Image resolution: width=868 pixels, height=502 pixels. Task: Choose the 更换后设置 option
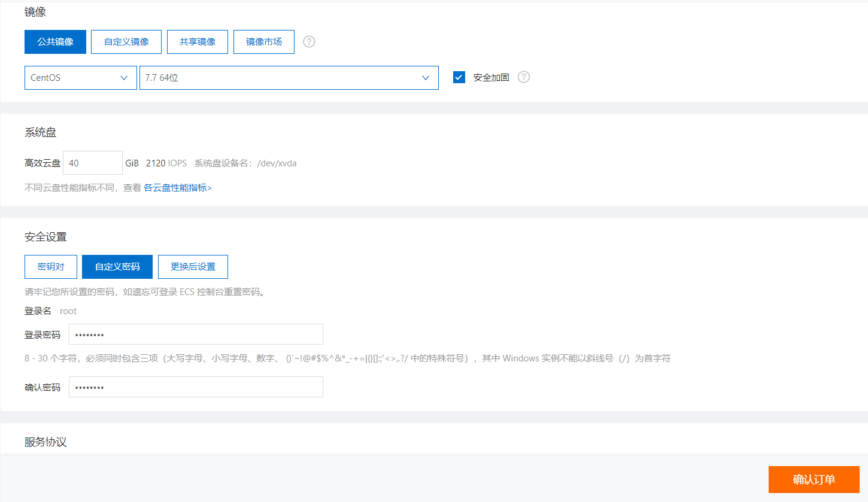tap(193, 266)
